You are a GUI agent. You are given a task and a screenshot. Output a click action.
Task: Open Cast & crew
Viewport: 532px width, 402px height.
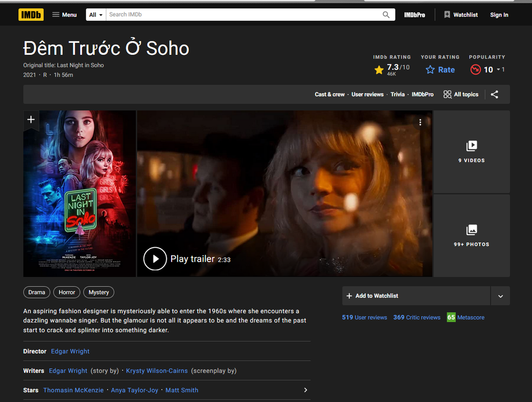tap(329, 94)
